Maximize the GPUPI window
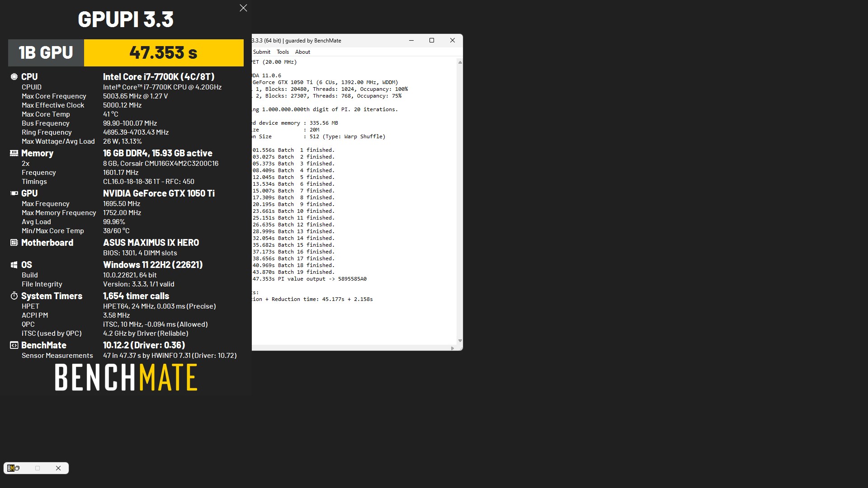 point(432,40)
